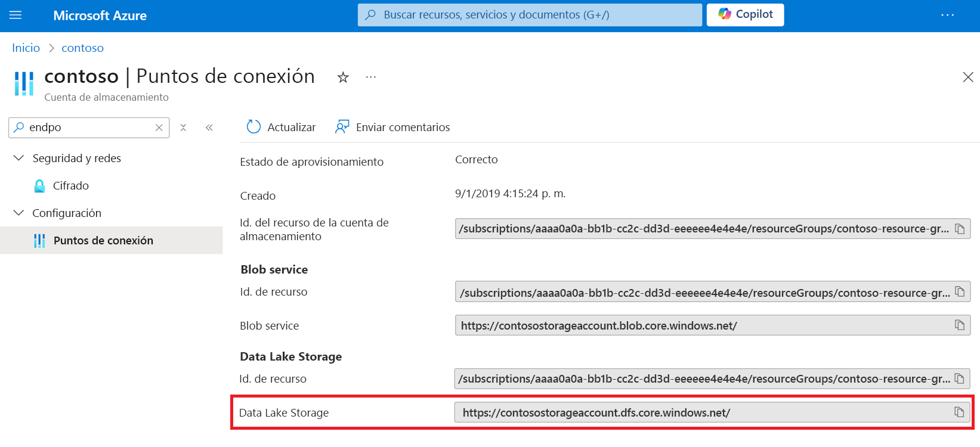Clear the endpo search text
Screen dimensions: 980x447
point(159,128)
